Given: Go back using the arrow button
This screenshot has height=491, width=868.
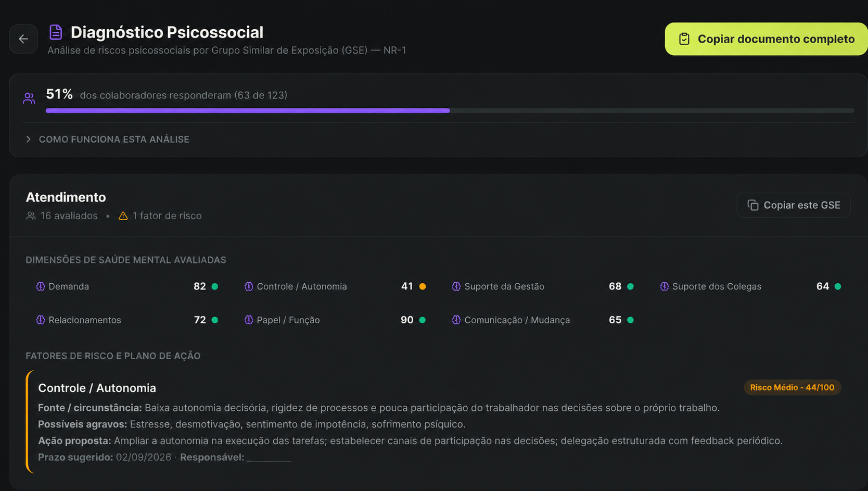Looking at the screenshot, I should coord(23,39).
